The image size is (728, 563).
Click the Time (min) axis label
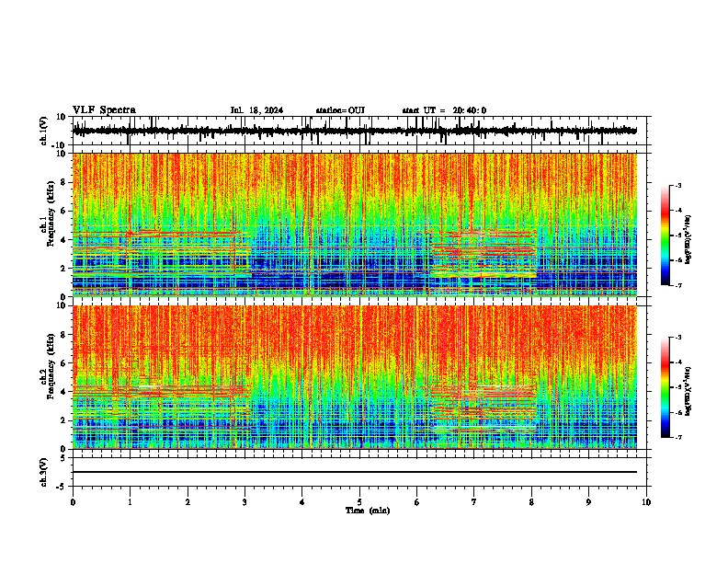368,511
